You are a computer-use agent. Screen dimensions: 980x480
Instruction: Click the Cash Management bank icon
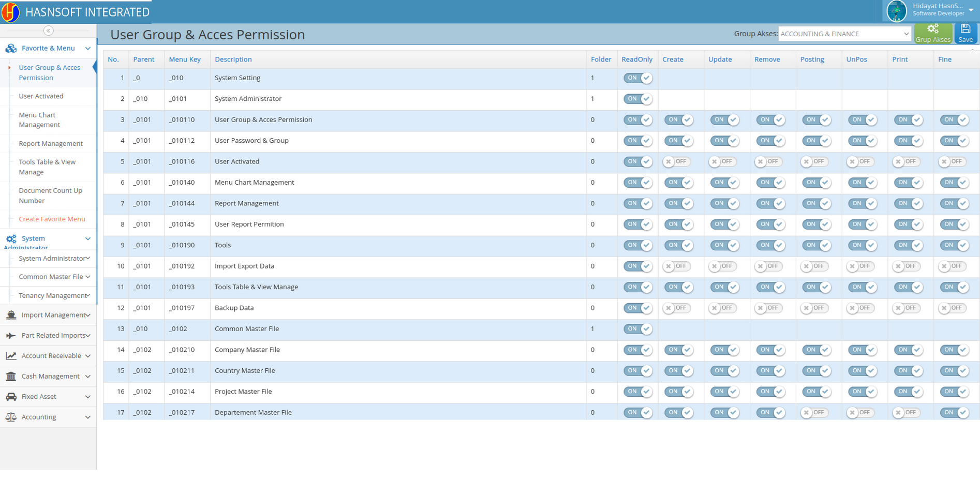click(11, 377)
